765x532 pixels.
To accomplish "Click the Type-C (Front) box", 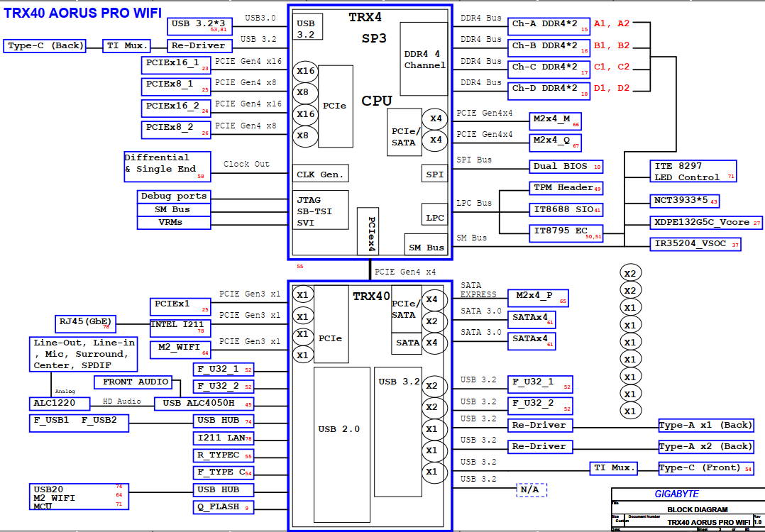I will click(x=705, y=468).
